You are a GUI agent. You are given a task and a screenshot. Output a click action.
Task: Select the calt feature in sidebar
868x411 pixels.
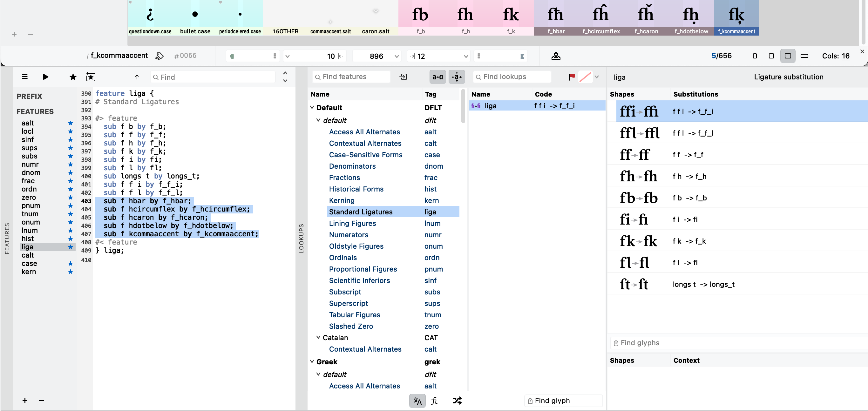pos(28,255)
